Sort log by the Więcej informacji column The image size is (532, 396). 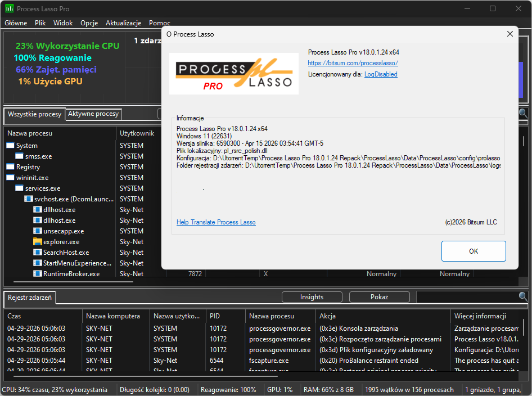click(485, 316)
